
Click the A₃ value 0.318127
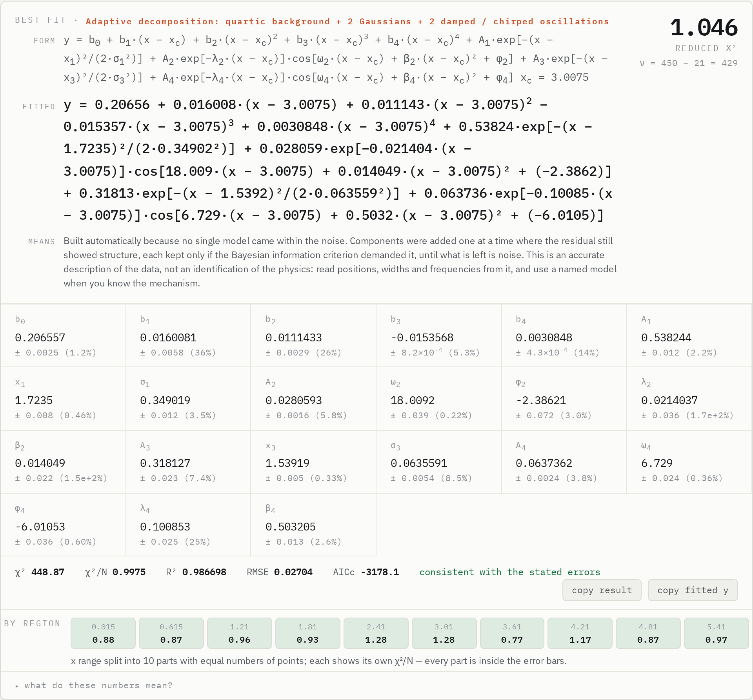click(x=165, y=463)
